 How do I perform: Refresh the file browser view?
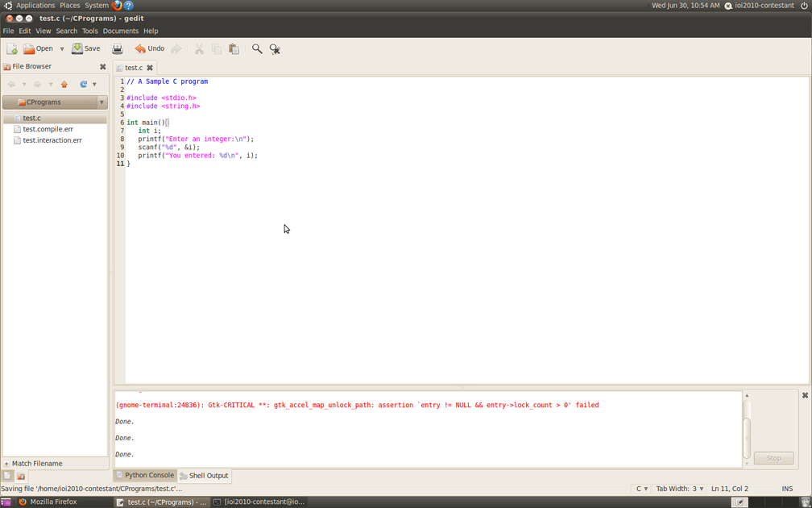pyautogui.click(x=84, y=84)
